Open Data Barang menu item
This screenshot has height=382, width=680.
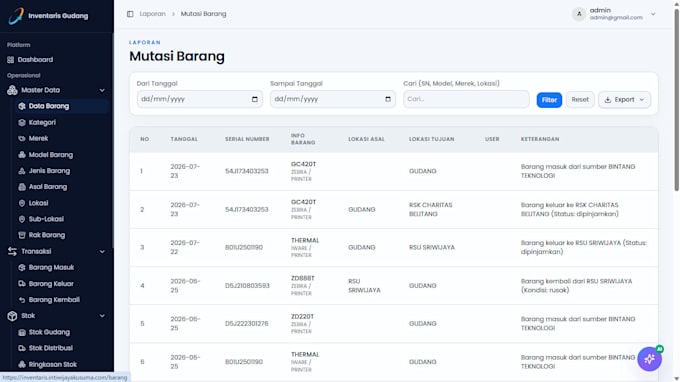[x=62, y=106]
